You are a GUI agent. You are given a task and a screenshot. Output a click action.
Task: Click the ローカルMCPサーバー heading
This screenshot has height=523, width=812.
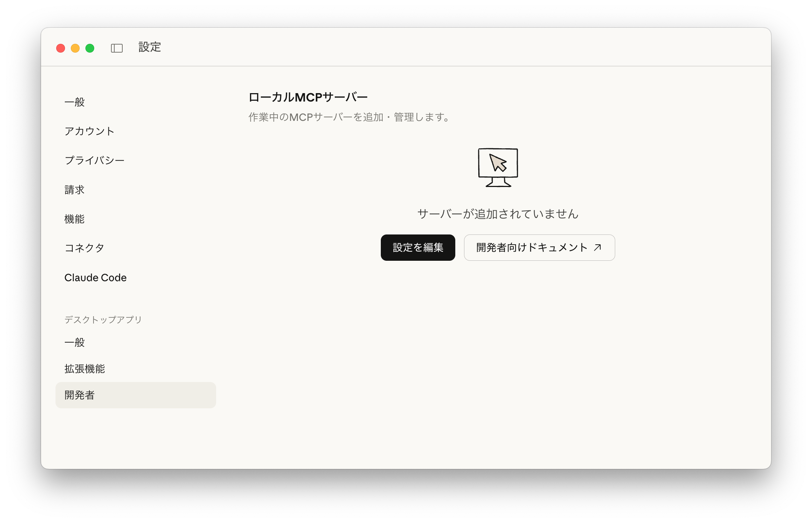click(x=308, y=97)
